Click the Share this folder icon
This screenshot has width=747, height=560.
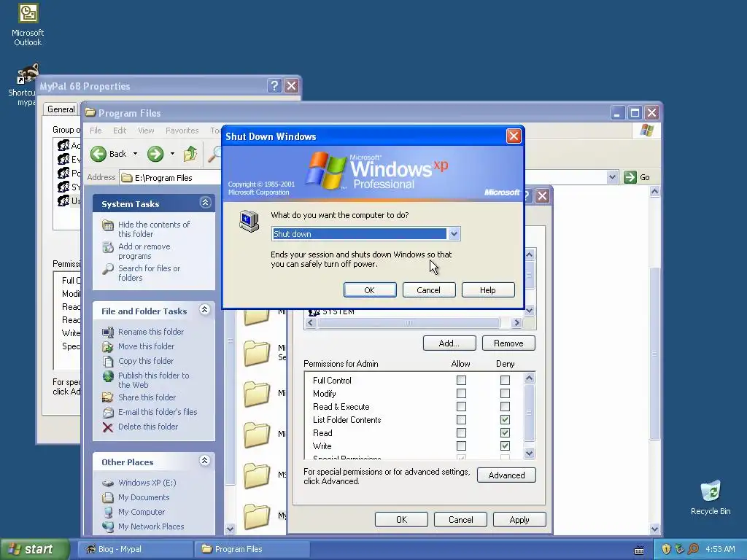pyautogui.click(x=108, y=397)
